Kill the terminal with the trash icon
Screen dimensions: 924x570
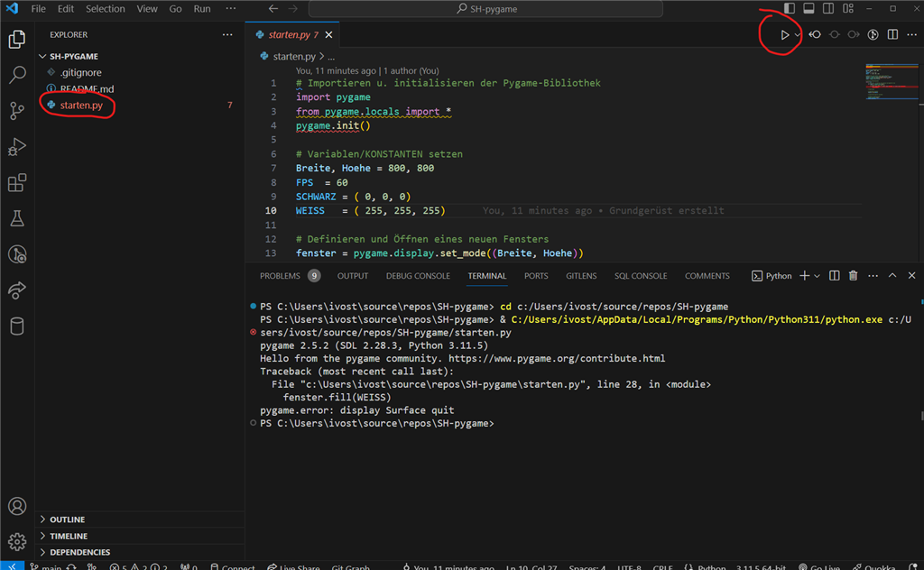pyautogui.click(x=853, y=276)
